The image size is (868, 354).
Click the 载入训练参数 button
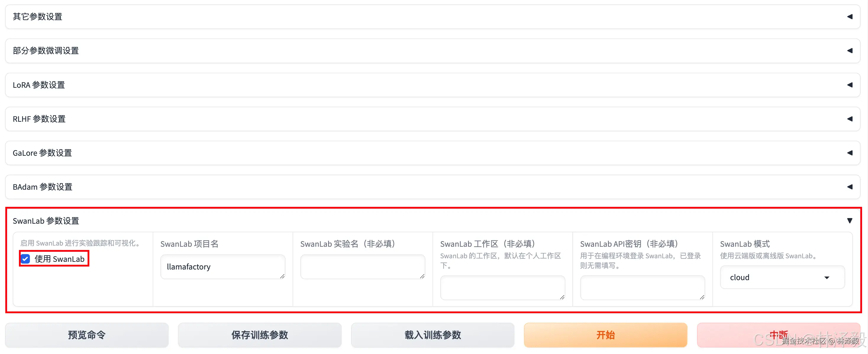coord(433,335)
